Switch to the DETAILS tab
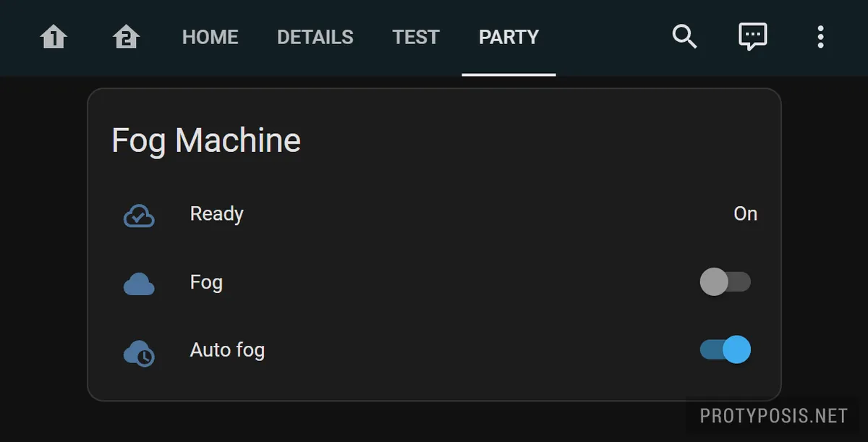Screen dimensions: 868x442 315,37
